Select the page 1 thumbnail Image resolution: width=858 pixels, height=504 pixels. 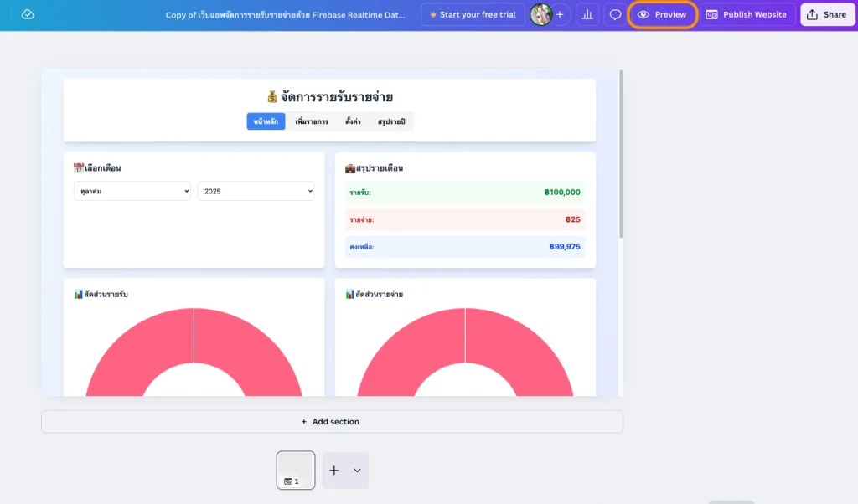coord(296,470)
